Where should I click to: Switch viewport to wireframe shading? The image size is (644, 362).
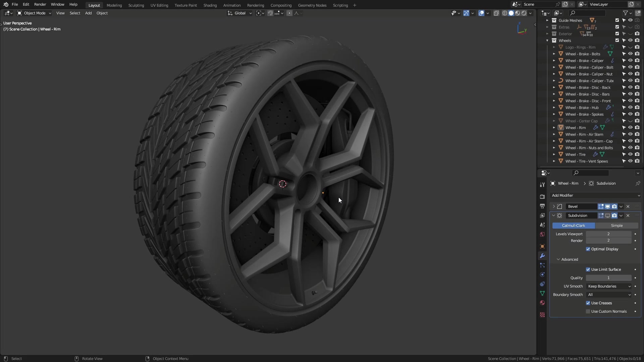tap(504, 13)
